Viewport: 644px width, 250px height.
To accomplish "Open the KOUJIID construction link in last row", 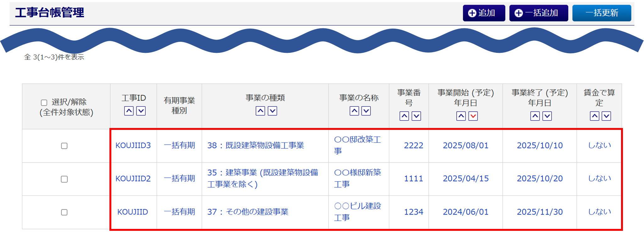I will [133, 212].
